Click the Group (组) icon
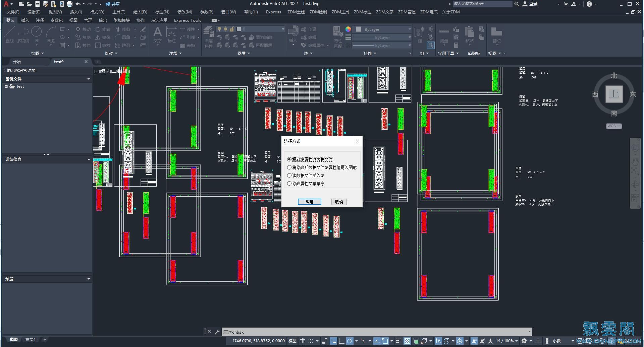644x347 pixels. point(420,34)
